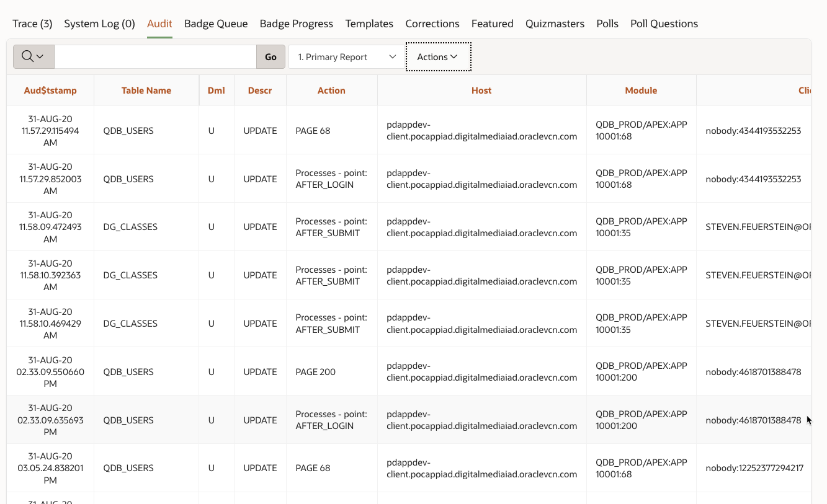Viewport: 827px width, 504px height.
Task: Switch to the Badge Queue tab
Action: (x=215, y=24)
